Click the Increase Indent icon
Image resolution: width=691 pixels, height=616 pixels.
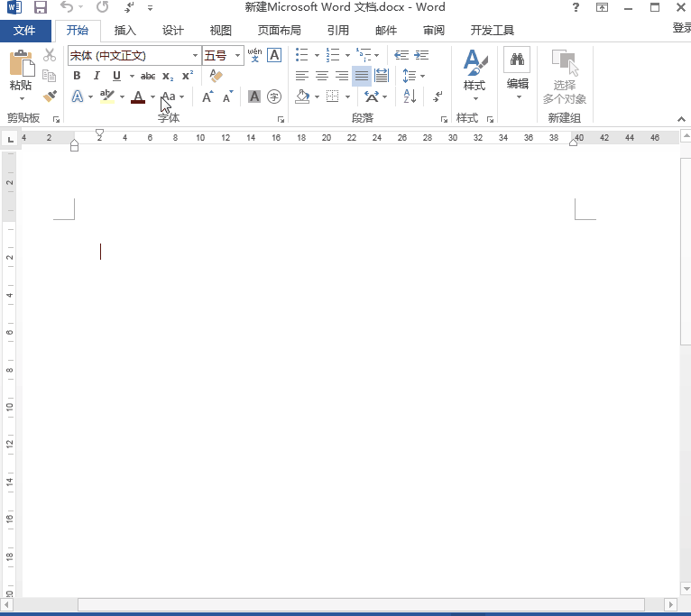[420, 55]
